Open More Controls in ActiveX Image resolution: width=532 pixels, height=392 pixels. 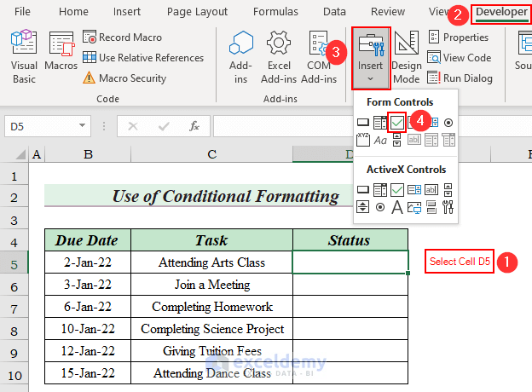coord(448,207)
